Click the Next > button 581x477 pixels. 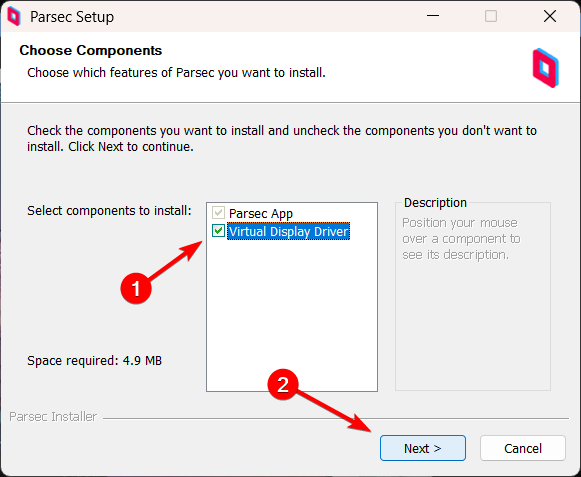(x=422, y=448)
